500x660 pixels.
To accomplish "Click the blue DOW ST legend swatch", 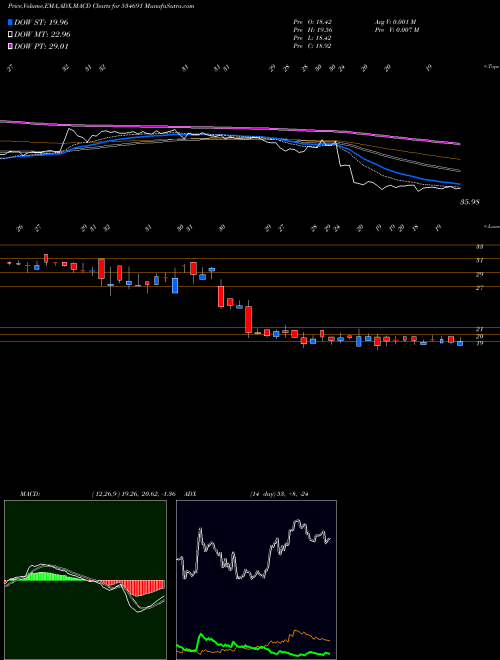I will [10, 22].
